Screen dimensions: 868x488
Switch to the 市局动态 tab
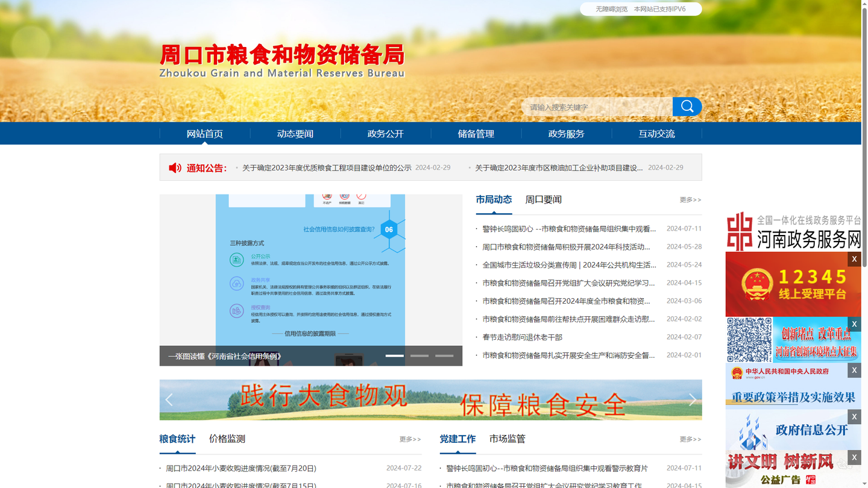tap(494, 199)
